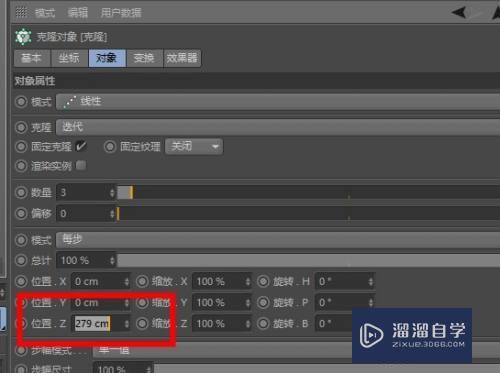This screenshot has height=373, width=500.
Task: Click the 偏移 slider bar
Action: point(309,213)
